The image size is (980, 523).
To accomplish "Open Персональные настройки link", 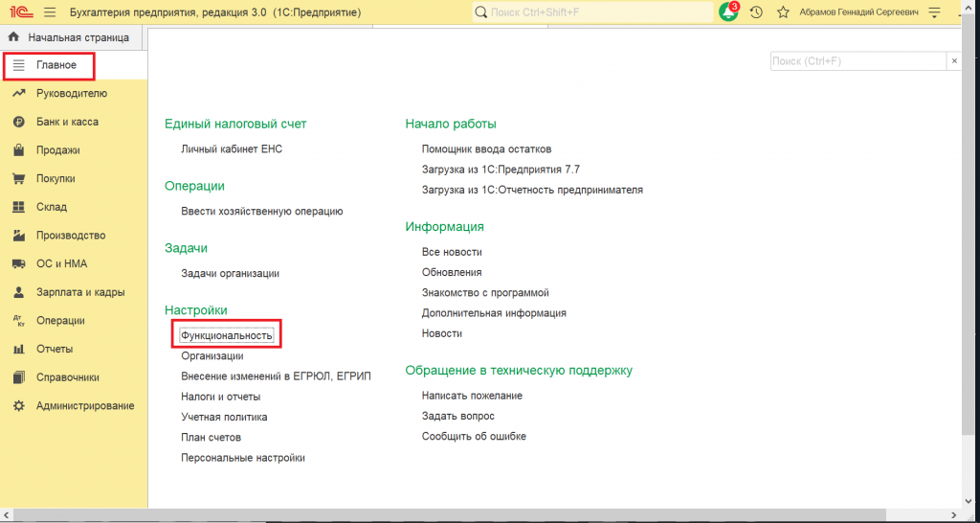I will tap(243, 458).
